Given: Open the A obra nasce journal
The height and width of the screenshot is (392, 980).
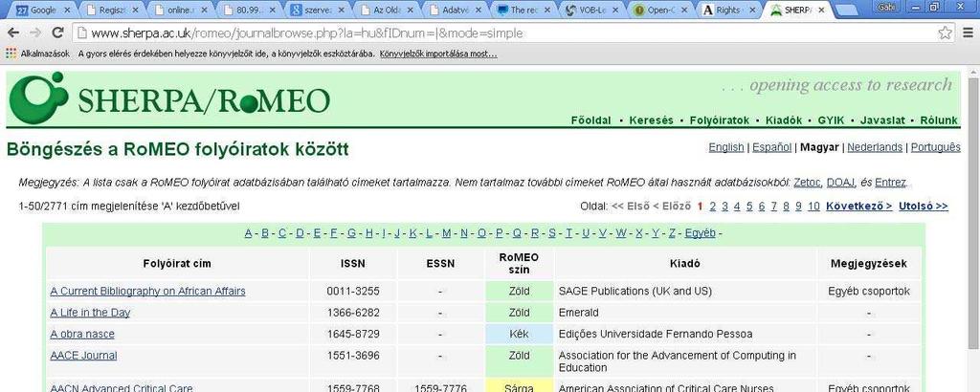Looking at the screenshot, I should [x=82, y=334].
